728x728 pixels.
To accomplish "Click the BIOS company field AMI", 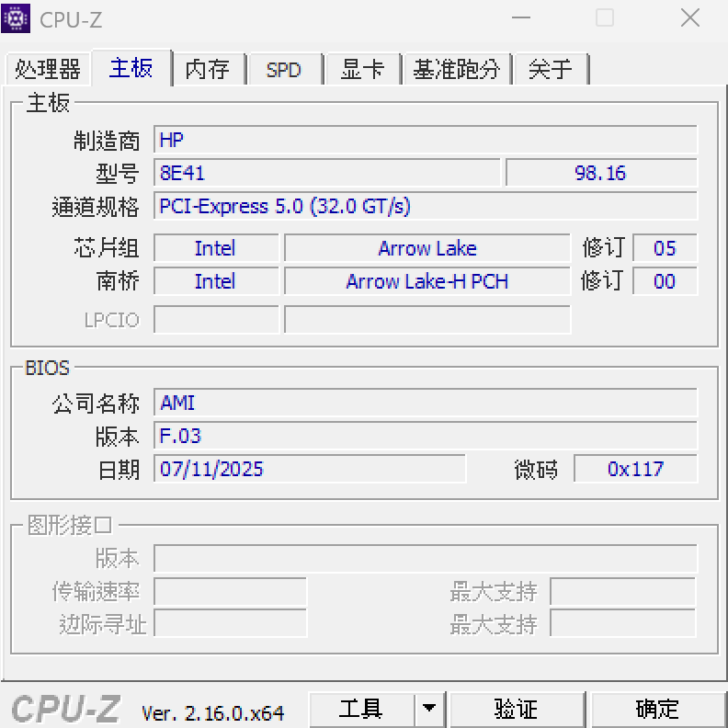I will click(426, 402).
